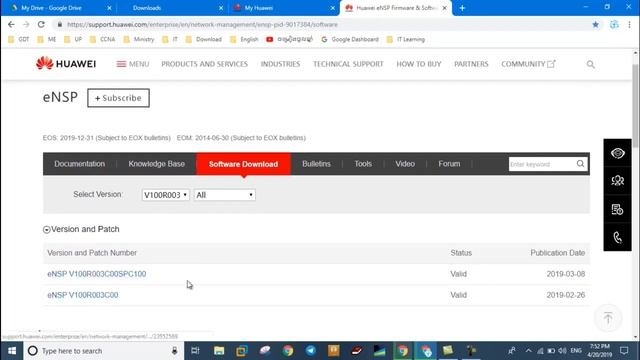Click the browser reload icon
The width and height of the screenshot is (640, 360).
tap(41, 24)
